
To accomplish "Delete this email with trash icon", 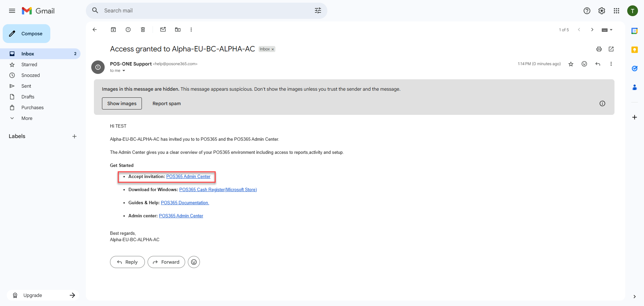I will (143, 30).
